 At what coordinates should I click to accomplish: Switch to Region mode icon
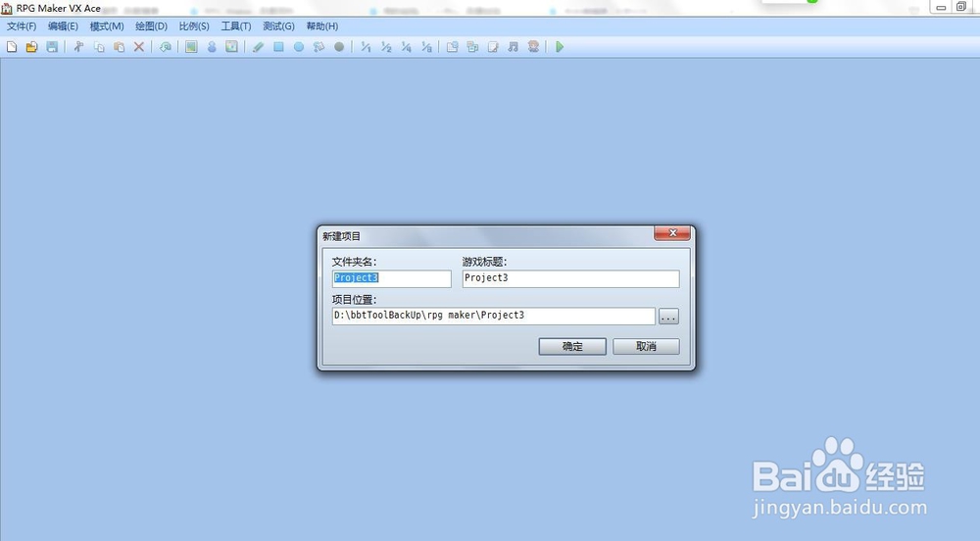231,47
